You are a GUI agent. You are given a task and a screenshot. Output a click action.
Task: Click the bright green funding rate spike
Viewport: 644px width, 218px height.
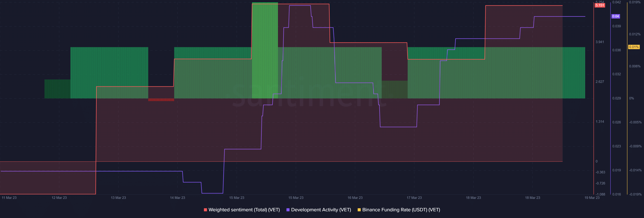pyautogui.click(x=265, y=50)
